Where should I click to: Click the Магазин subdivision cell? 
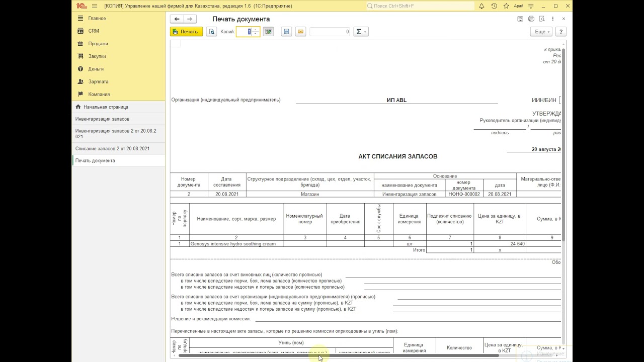point(310,194)
